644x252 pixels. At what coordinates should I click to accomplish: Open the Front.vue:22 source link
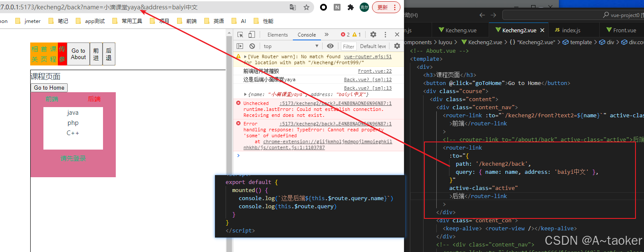click(375, 71)
